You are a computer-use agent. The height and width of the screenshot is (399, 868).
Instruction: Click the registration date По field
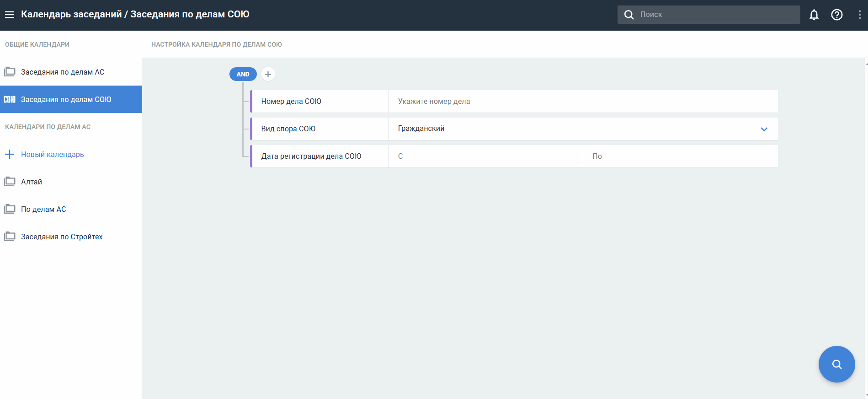tap(680, 156)
